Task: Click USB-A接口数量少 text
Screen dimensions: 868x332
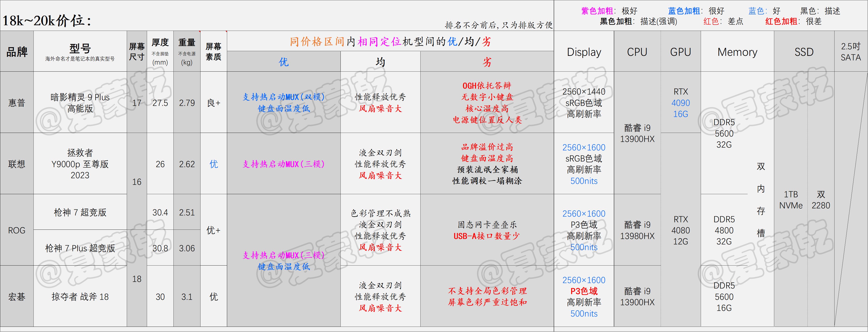Action: (x=487, y=236)
